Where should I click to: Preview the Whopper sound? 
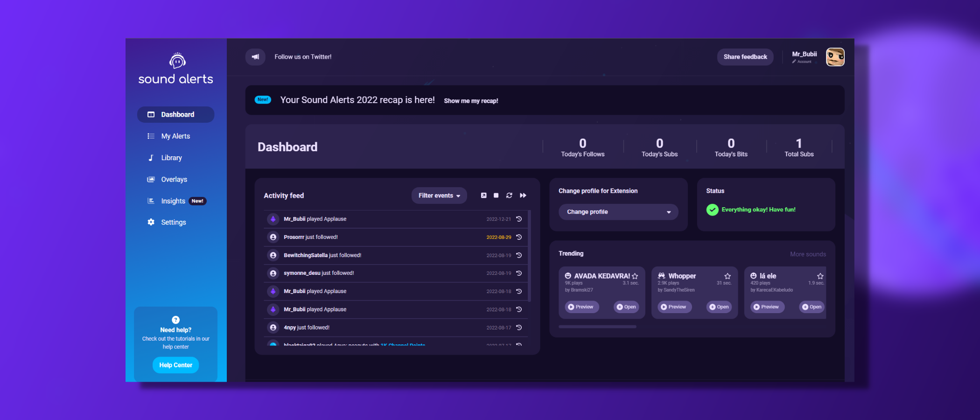(674, 307)
